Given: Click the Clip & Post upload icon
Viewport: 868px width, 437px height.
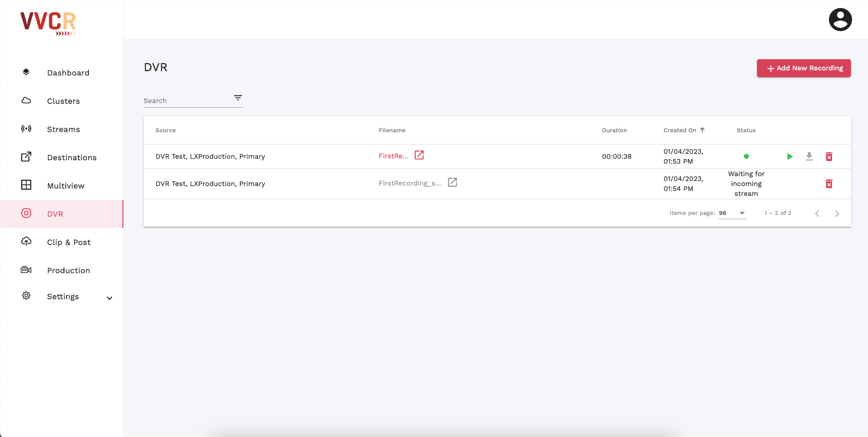Looking at the screenshot, I should pyautogui.click(x=26, y=242).
